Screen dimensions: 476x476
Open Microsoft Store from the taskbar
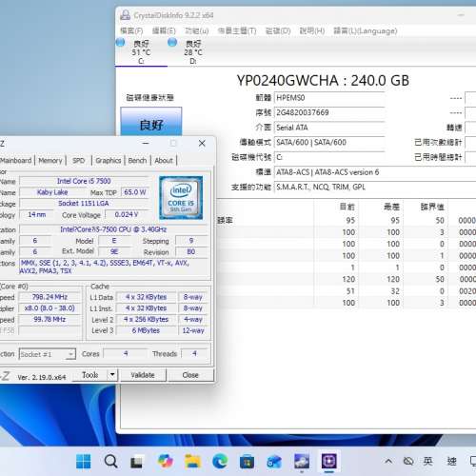click(x=247, y=462)
